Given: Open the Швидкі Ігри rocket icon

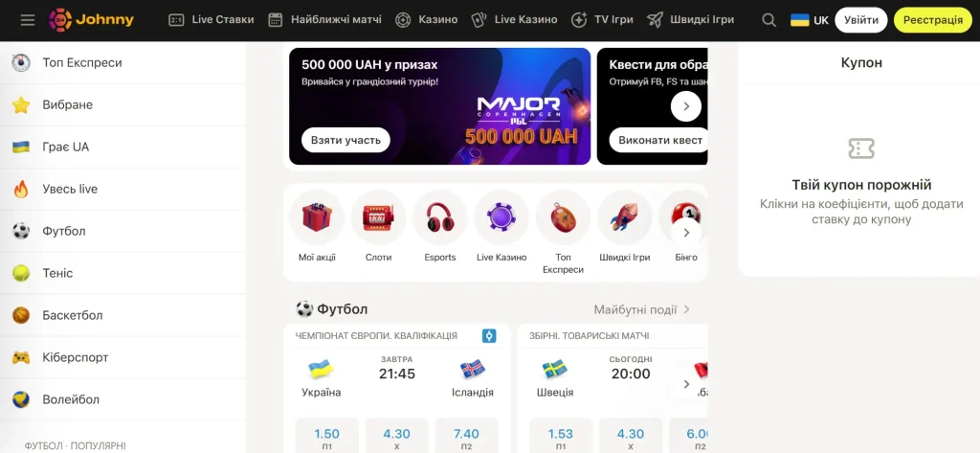Looking at the screenshot, I should (x=624, y=217).
